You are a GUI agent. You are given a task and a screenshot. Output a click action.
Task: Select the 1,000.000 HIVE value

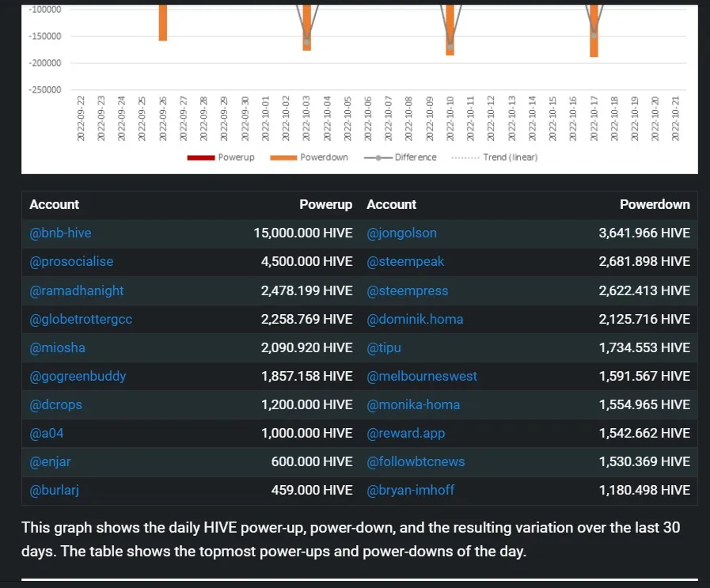pyautogui.click(x=306, y=433)
